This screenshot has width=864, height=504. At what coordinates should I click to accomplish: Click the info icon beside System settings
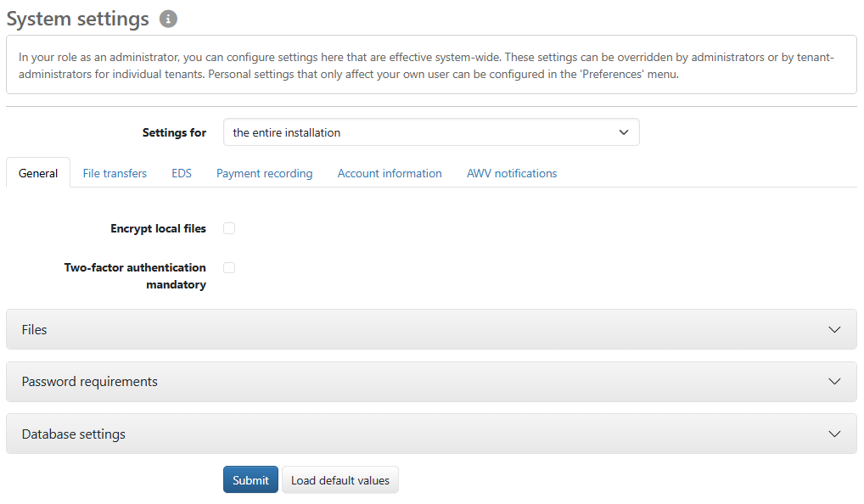coord(168,19)
